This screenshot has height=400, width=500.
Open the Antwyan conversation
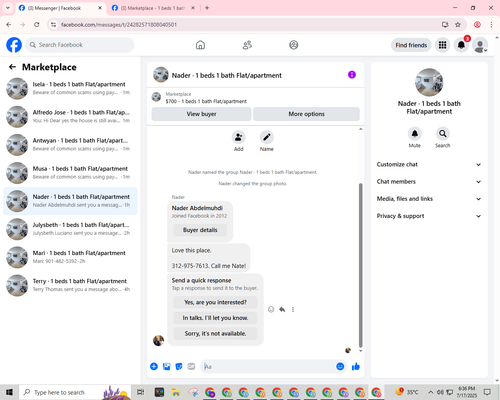[x=70, y=145]
